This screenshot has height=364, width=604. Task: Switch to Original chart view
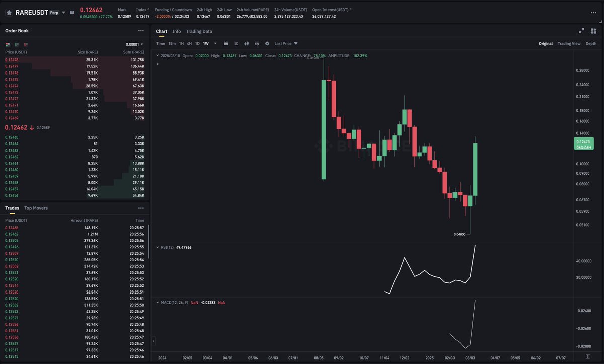(546, 44)
